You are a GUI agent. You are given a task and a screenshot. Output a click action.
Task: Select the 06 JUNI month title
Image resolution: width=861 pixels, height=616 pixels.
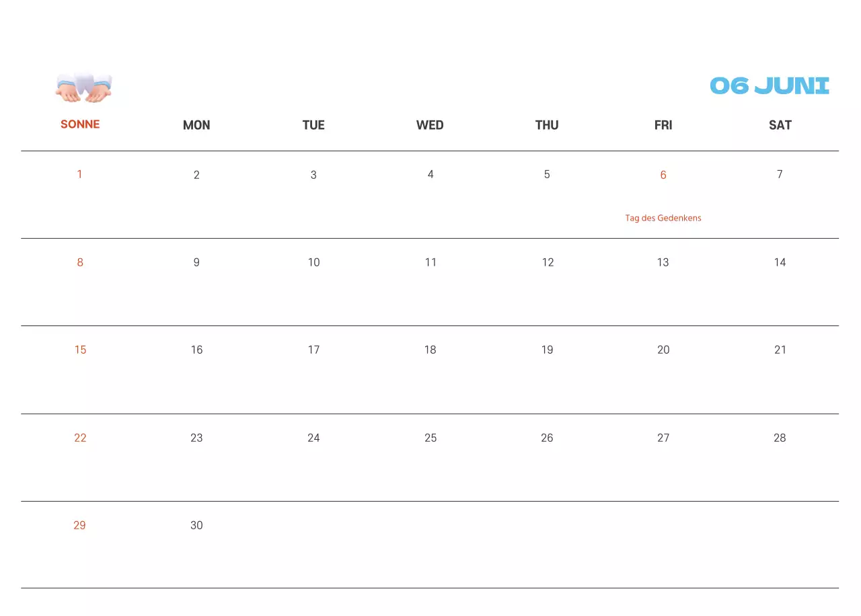click(x=770, y=86)
